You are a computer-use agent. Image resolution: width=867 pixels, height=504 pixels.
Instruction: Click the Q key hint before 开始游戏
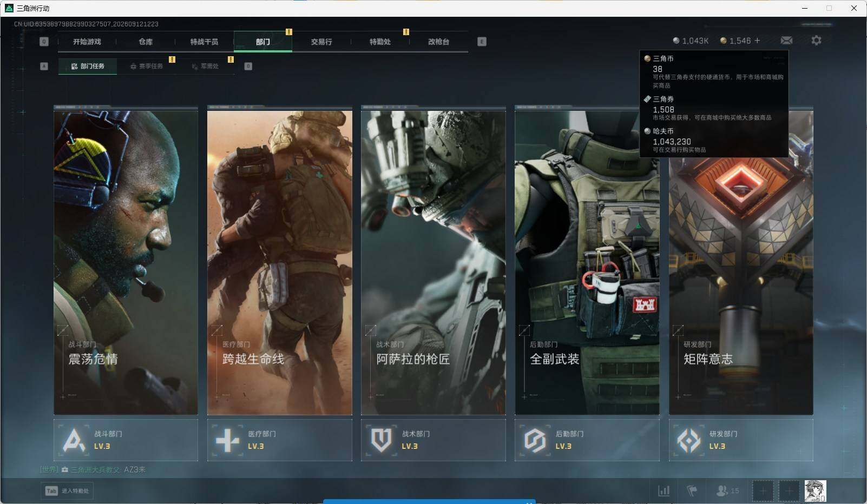click(44, 42)
